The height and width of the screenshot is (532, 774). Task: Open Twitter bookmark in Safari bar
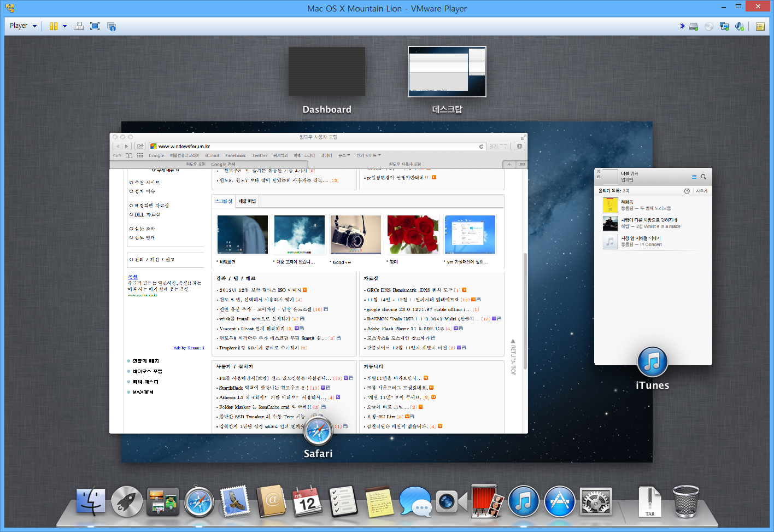click(x=260, y=155)
